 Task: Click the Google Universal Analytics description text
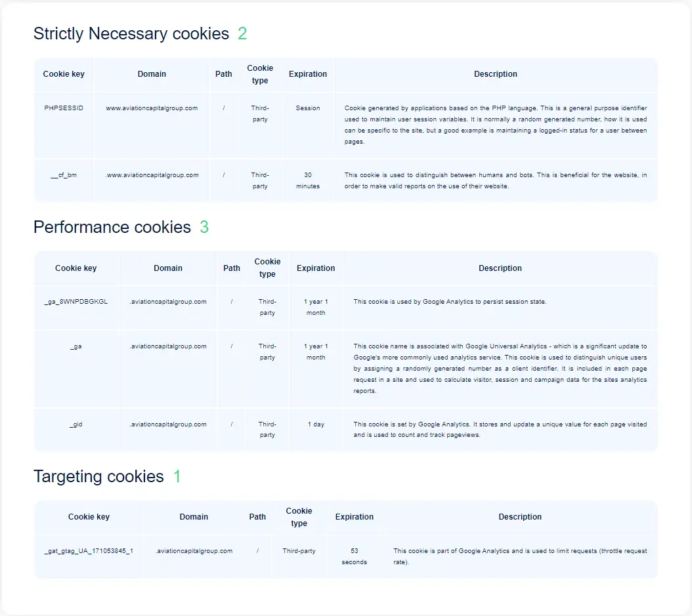[x=500, y=369]
